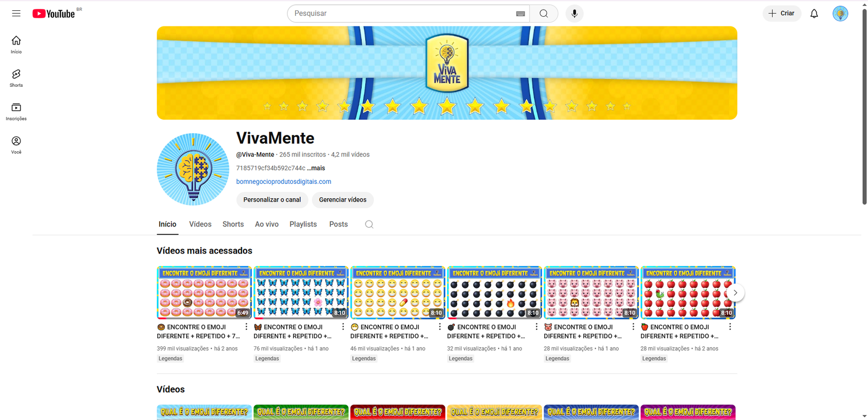
Task: Switch to the Shorts channel tab
Action: click(x=233, y=224)
